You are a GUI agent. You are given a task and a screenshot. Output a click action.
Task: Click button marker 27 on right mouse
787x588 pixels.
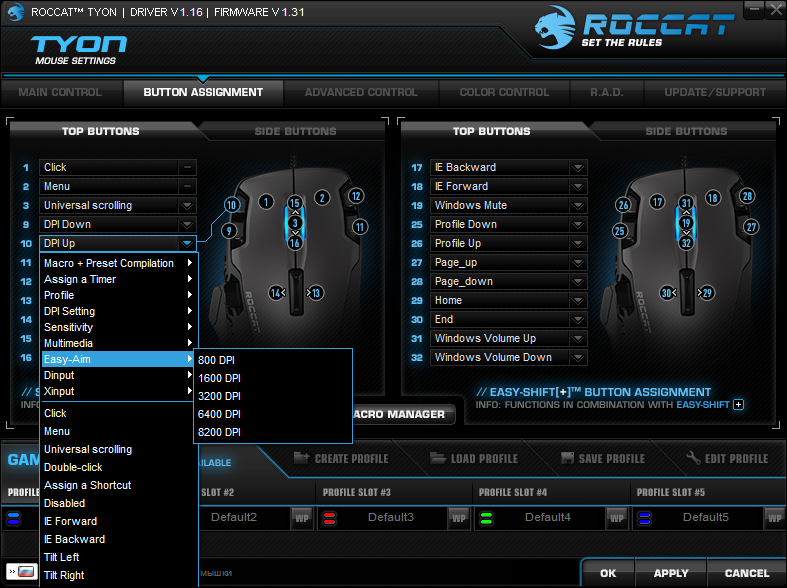pos(751,227)
